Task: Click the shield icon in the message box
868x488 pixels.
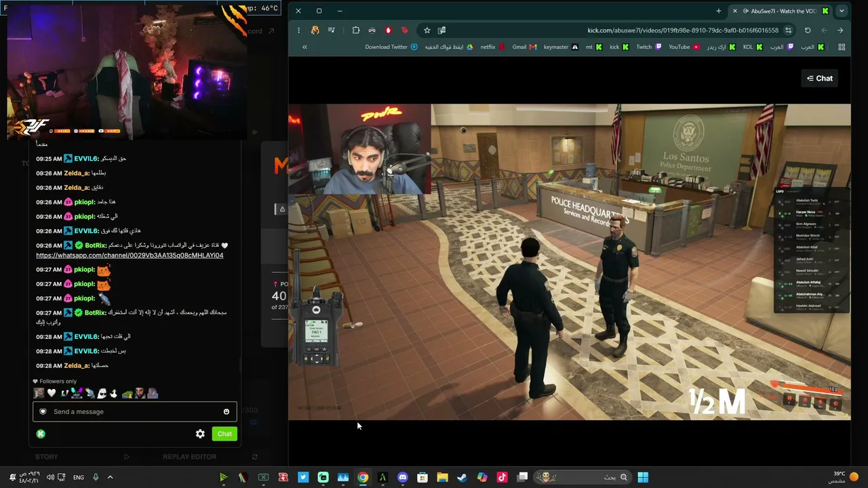Action: point(43,411)
